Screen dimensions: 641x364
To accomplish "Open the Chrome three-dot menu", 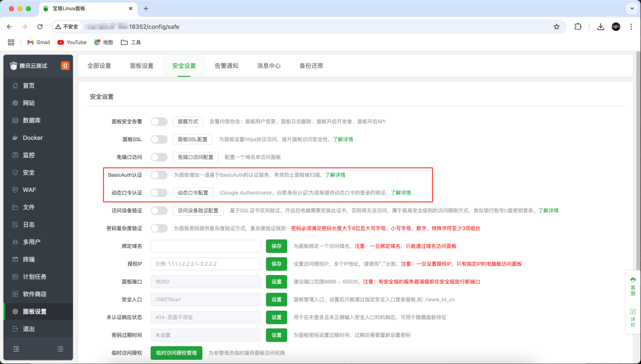I will pos(631,27).
